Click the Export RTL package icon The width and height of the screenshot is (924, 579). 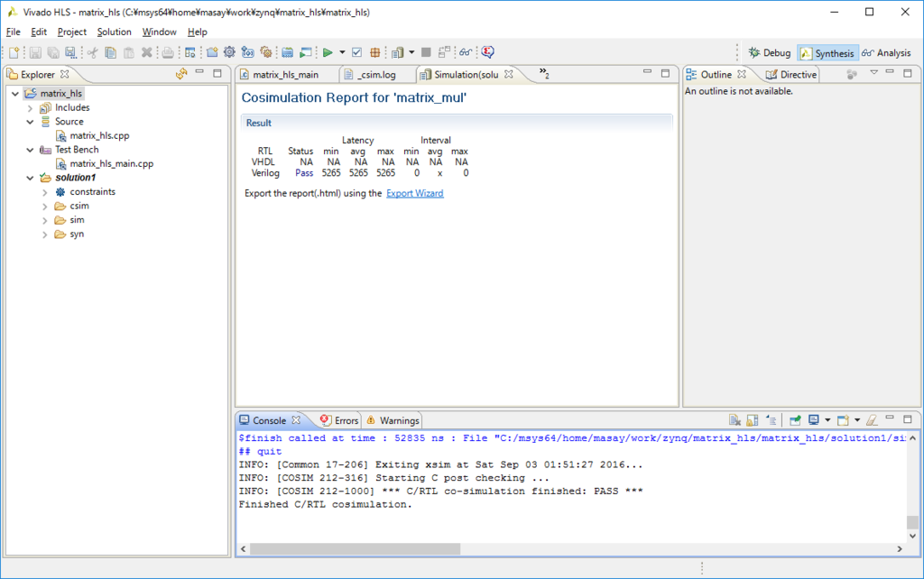374,52
